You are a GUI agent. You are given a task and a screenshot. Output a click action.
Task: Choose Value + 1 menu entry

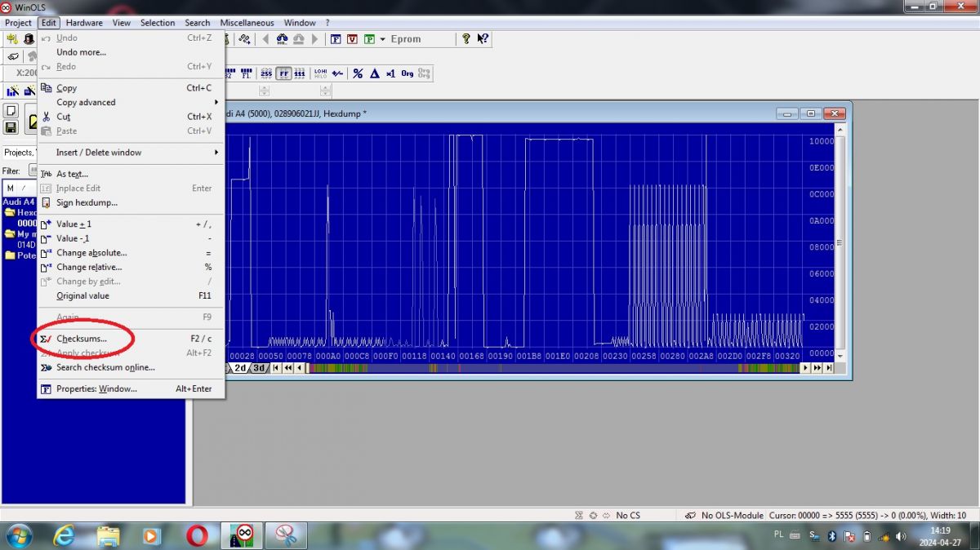pyautogui.click(x=131, y=224)
